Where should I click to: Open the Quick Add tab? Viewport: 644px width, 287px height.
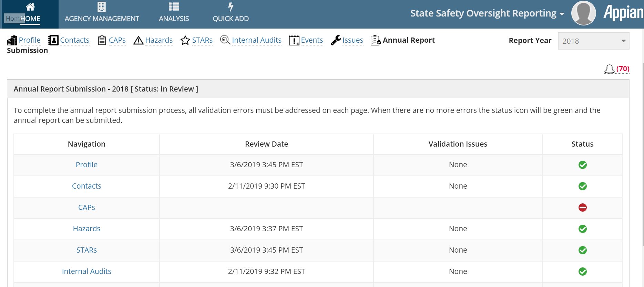[231, 13]
